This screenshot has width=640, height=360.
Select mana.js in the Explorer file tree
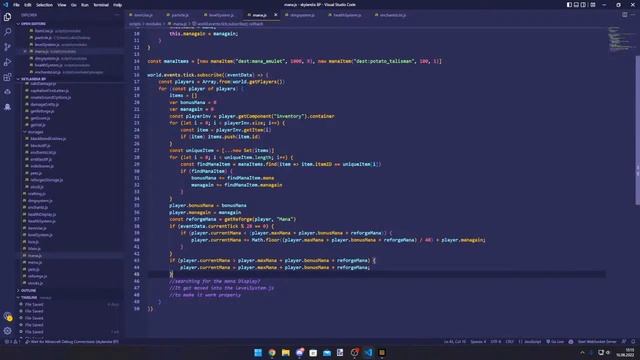[35, 256]
